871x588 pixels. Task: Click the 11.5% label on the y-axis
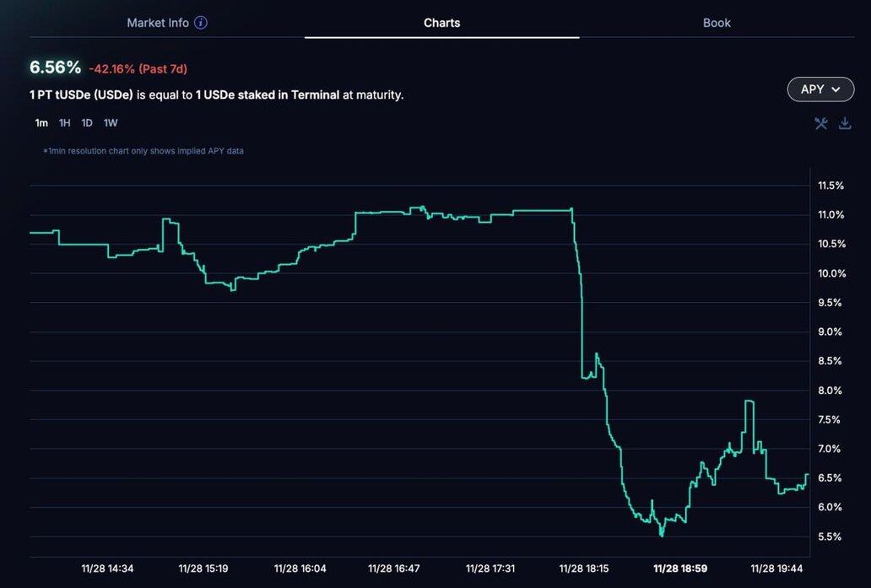tap(830, 186)
